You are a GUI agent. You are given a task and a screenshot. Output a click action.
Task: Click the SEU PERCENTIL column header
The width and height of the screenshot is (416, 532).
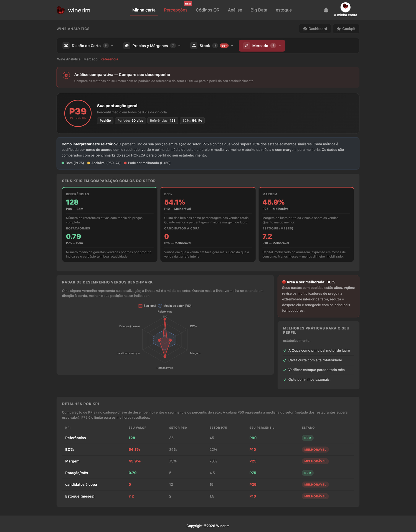tap(262, 428)
